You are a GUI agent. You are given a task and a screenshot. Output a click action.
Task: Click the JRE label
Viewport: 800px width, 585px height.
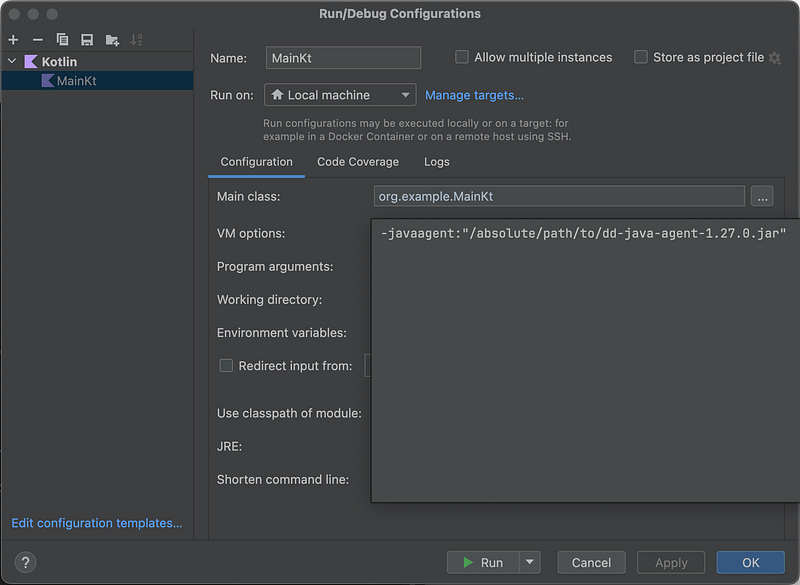[229, 446]
